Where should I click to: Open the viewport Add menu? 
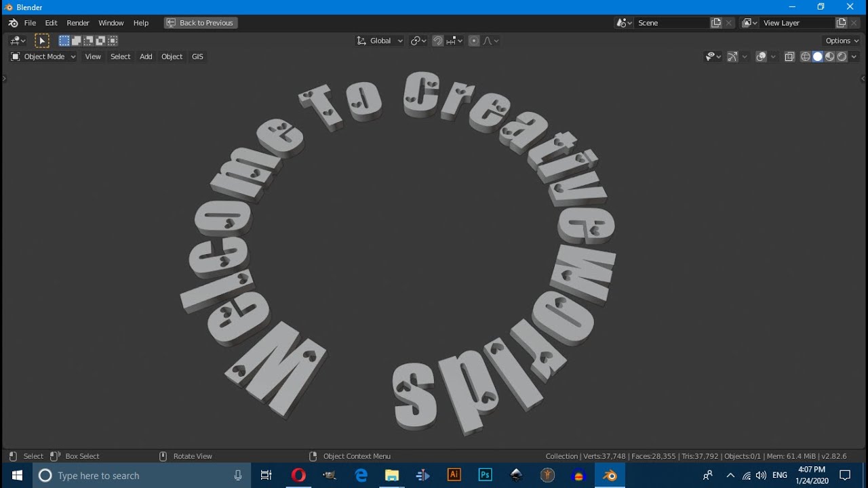point(146,57)
